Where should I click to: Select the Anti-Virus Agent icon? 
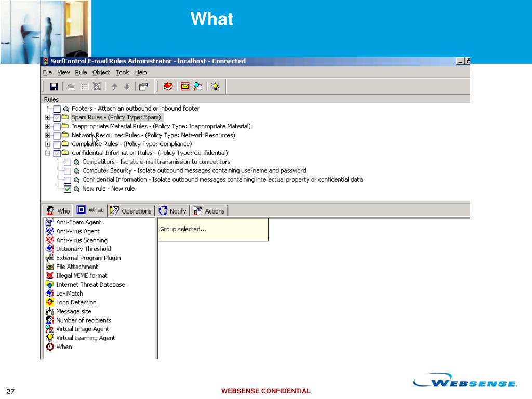click(x=49, y=231)
